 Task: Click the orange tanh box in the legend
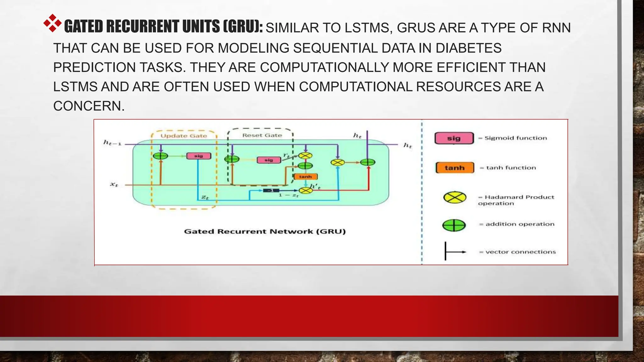(455, 168)
